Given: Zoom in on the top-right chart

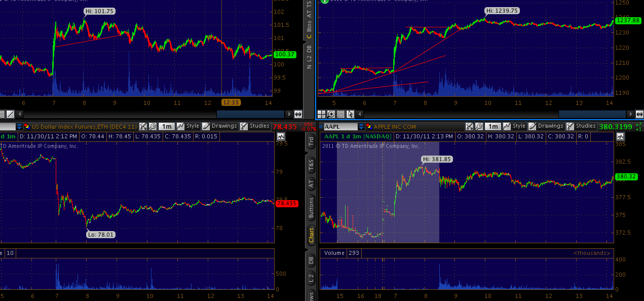Looking at the screenshot, I should point(331,115).
